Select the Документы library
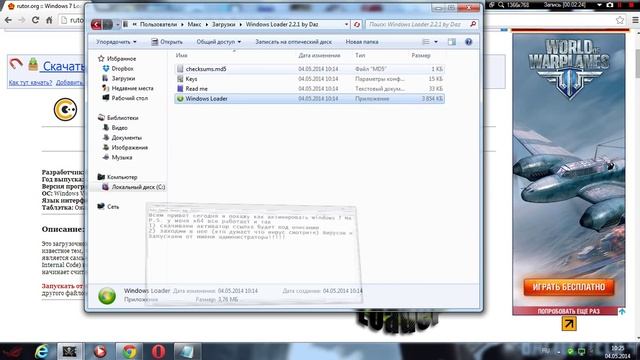Image resolution: width=640 pixels, height=360 pixels. [122, 138]
